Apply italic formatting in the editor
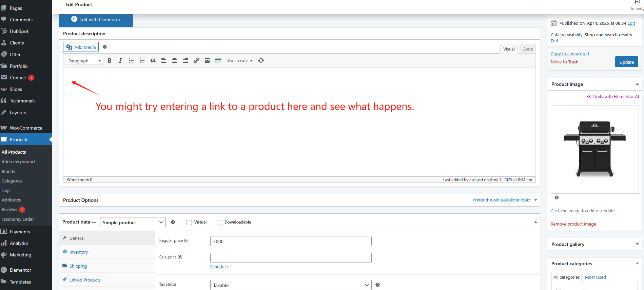The width and height of the screenshot is (644, 290). tap(120, 61)
